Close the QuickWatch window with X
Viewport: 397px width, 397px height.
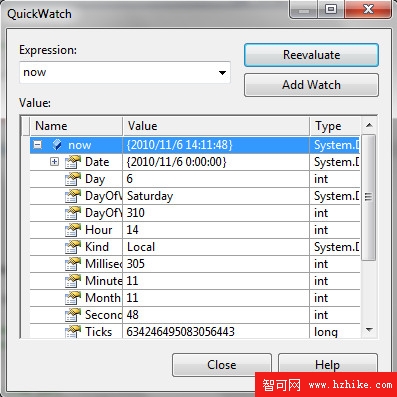pyautogui.click(x=368, y=9)
